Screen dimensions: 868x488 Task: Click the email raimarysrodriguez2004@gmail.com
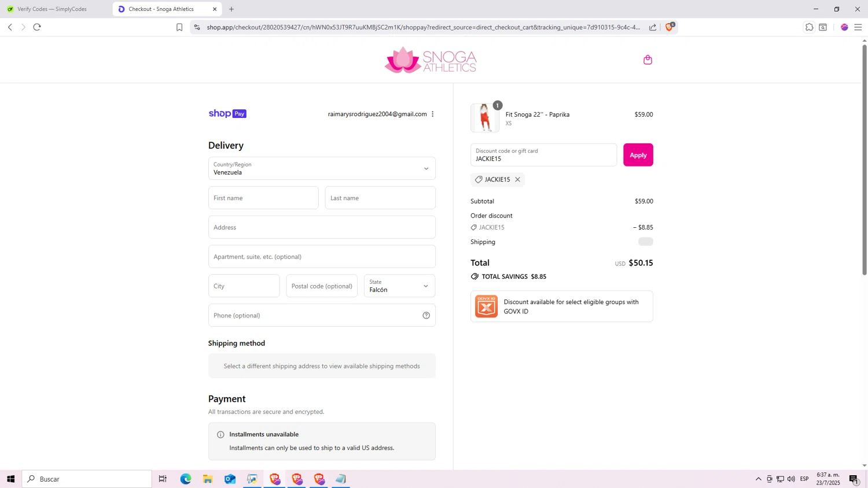pos(377,114)
